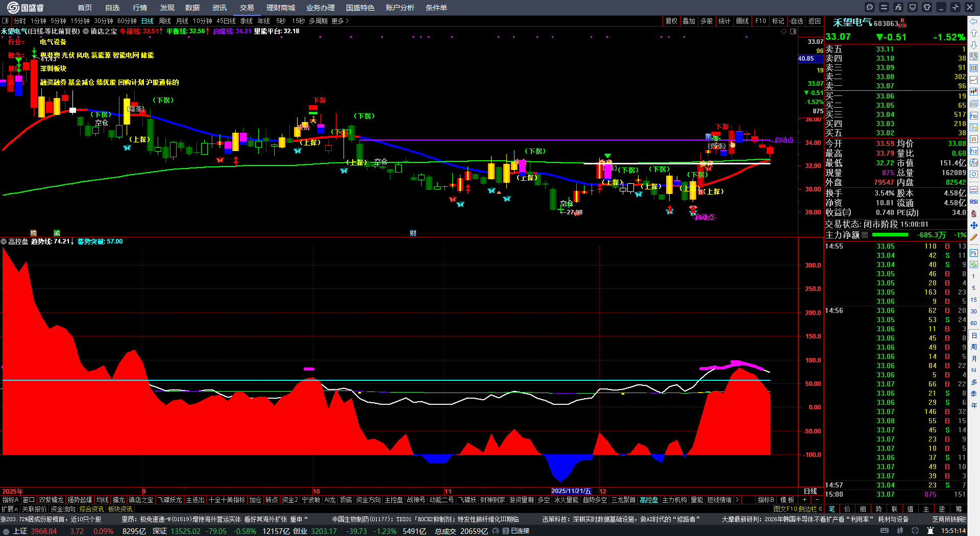Screen dimensions: 980x536
Task: Toggle 多股 multi-stock view
Action: [x=706, y=21]
